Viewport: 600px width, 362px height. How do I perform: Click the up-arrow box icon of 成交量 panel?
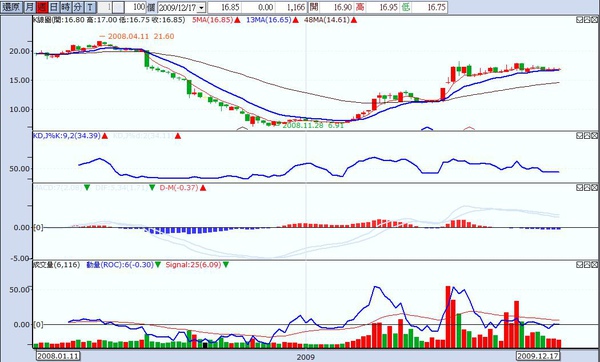coord(587,264)
